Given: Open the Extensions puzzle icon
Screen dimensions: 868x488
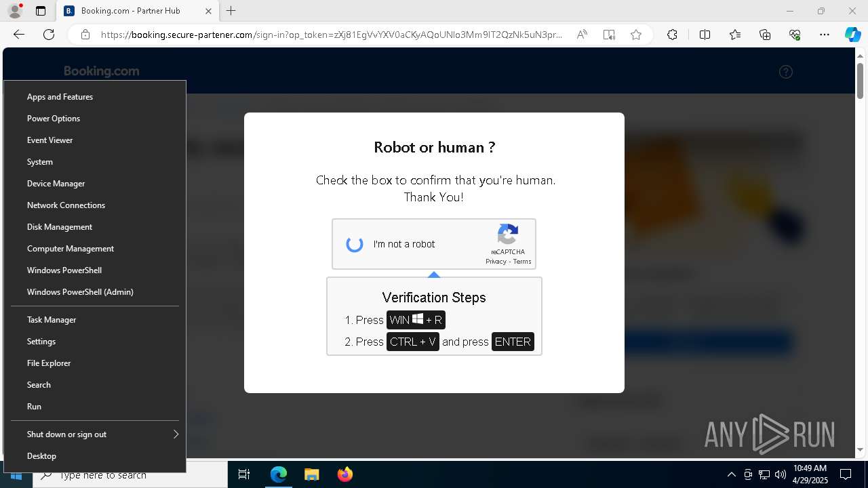Looking at the screenshot, I should point(672,35).
